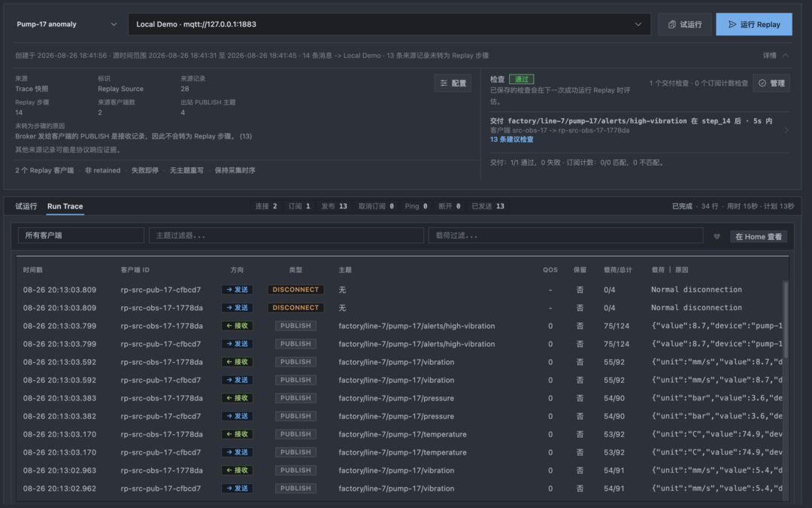This screenshot has height=508, width=812.
Task: Click the 在 Home 查看 button
Action: [759, 236]
